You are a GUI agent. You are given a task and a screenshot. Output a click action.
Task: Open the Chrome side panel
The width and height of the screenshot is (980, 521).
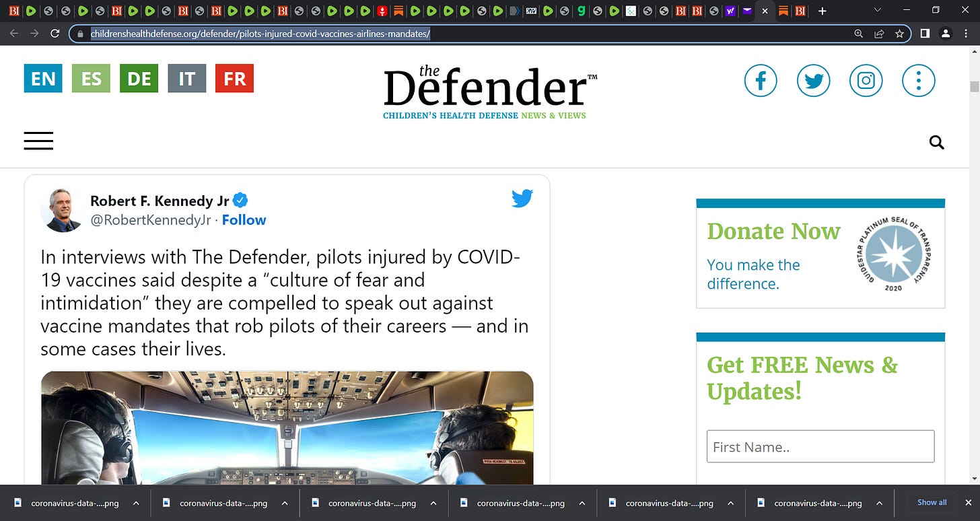click(x=925, y=34)
